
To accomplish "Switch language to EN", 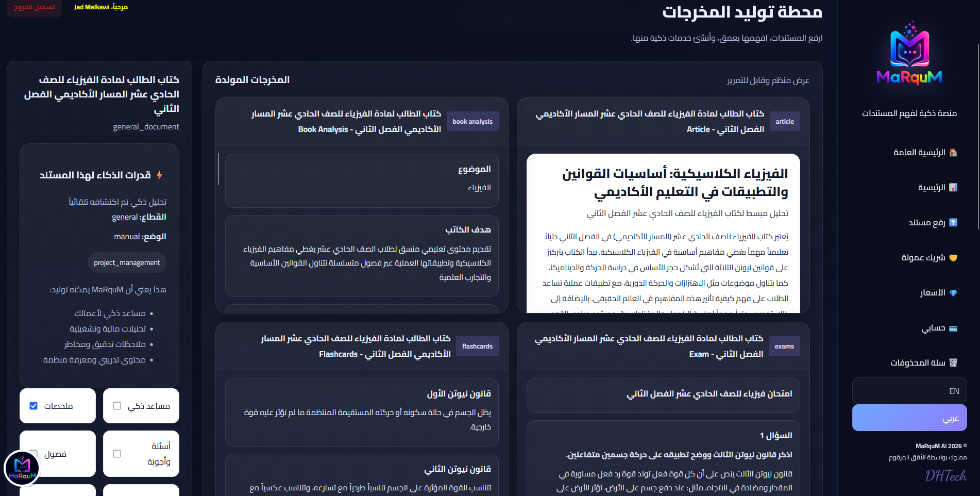I will [x=909, y=391].
